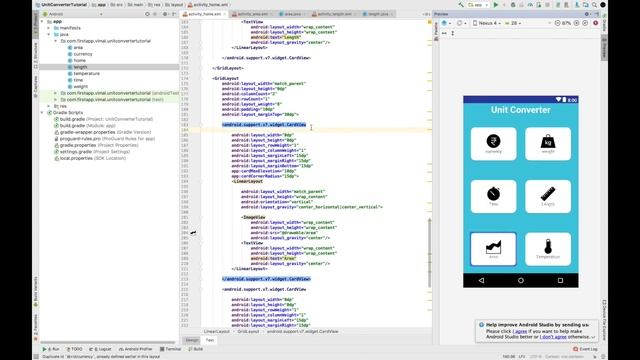Open Preview panel settings gear
The width and height of the screenshot is (640, 360).
click(x=587, y=14)
